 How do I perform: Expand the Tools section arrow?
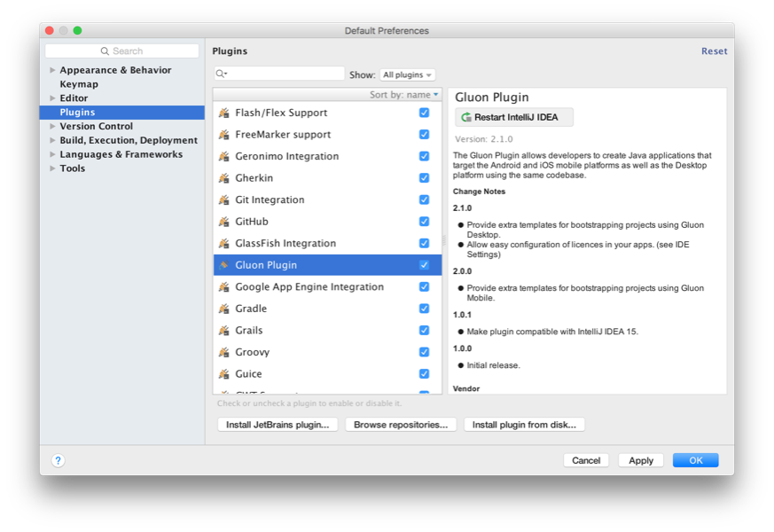pyautogui.click(x=52, y=168)
